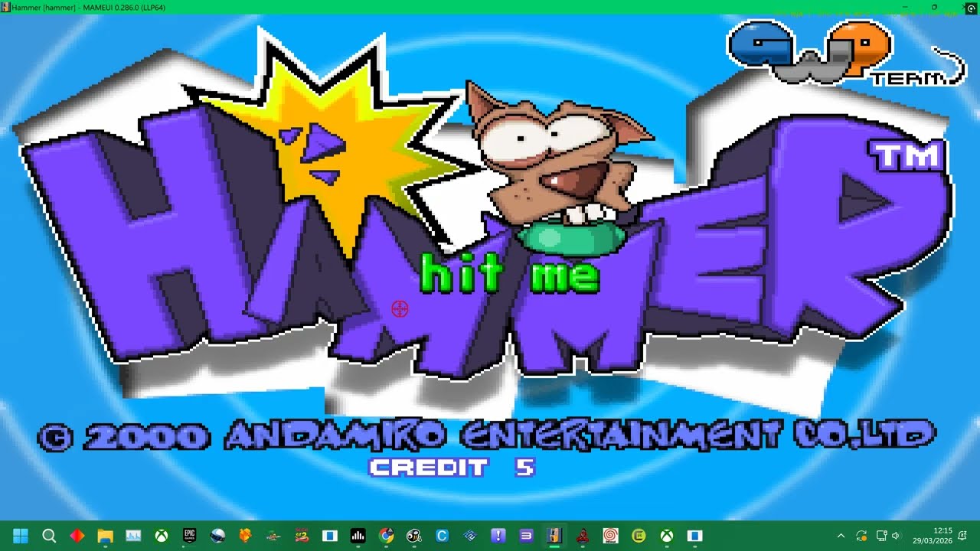Viewport: 980px width, 551px height.
Task: Open the network status tray icon
Action: pos(881,536)
